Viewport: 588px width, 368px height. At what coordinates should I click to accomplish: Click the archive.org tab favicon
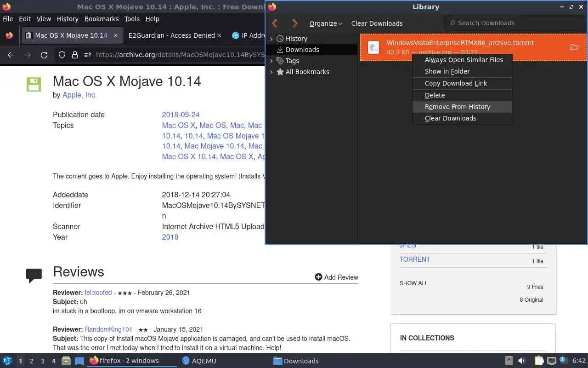[x=29, y=35]
